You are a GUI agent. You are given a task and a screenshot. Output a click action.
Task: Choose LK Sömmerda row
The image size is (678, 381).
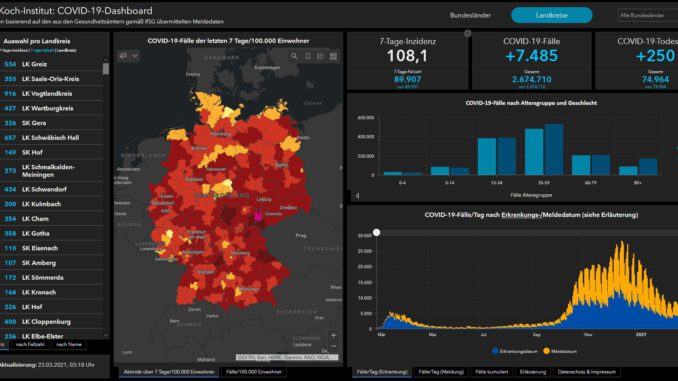click(x=51, y=278)
